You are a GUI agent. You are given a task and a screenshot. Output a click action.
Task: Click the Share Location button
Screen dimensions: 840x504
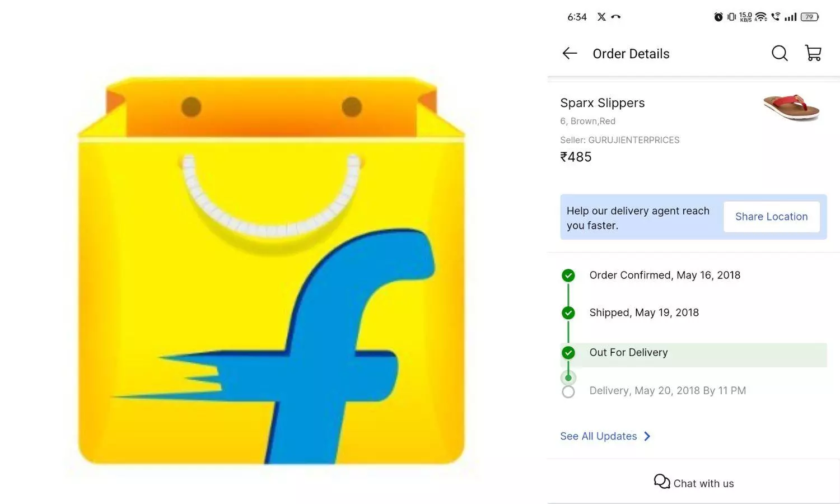point(772,217)
